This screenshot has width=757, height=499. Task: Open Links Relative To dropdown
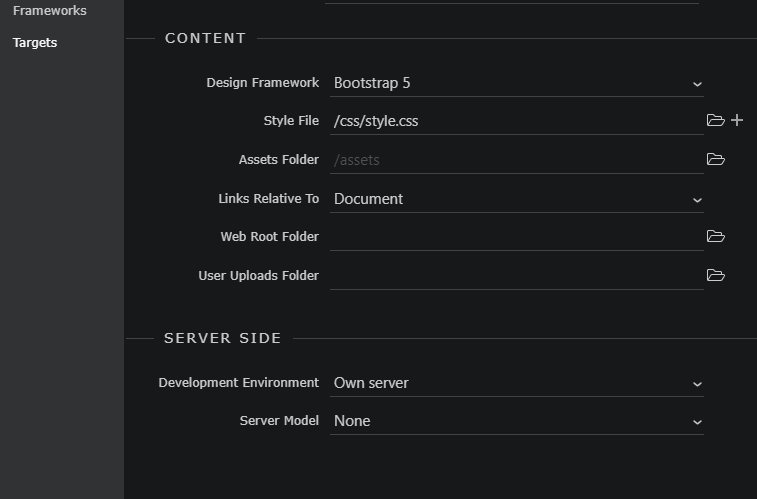(x=516, y=199)
